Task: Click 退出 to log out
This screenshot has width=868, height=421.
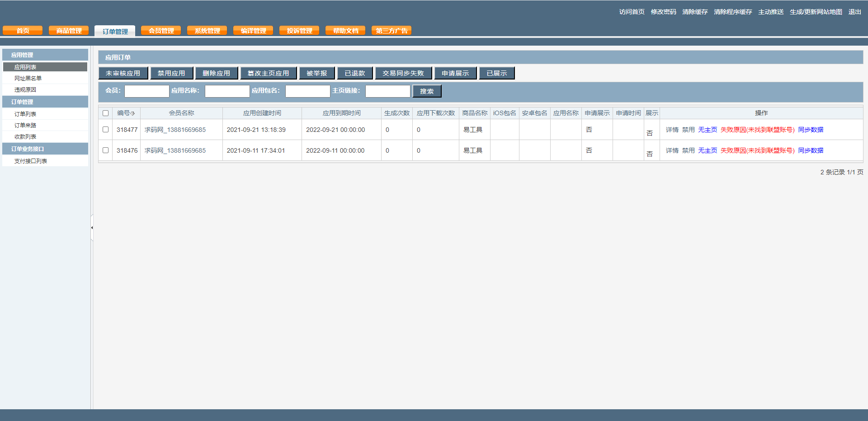Action: point(854,12)
